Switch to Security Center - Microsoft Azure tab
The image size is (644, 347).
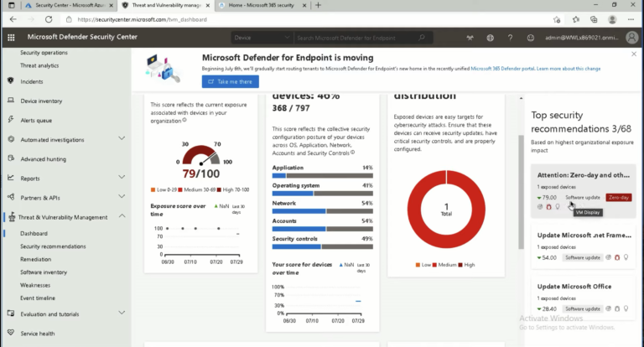(x=70, y=5)
